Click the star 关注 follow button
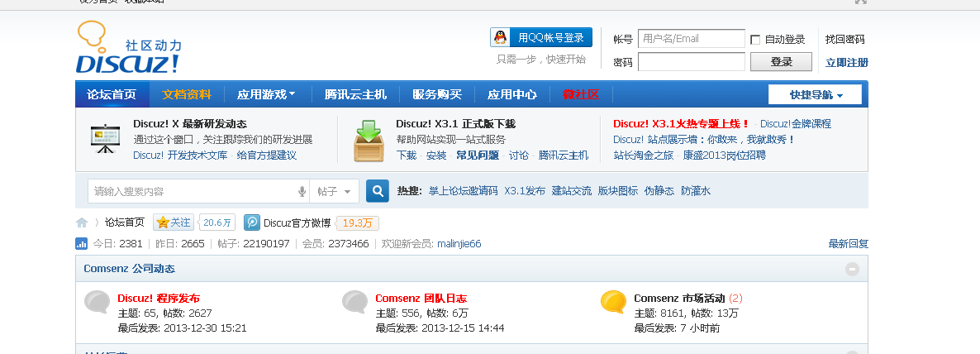 [x=174, y=222]
